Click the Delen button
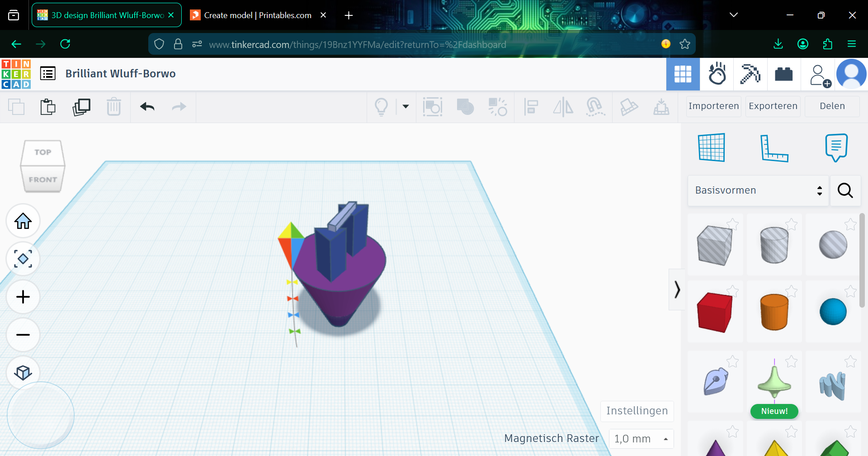Viewport: 868px width, 456px height. 832,106
